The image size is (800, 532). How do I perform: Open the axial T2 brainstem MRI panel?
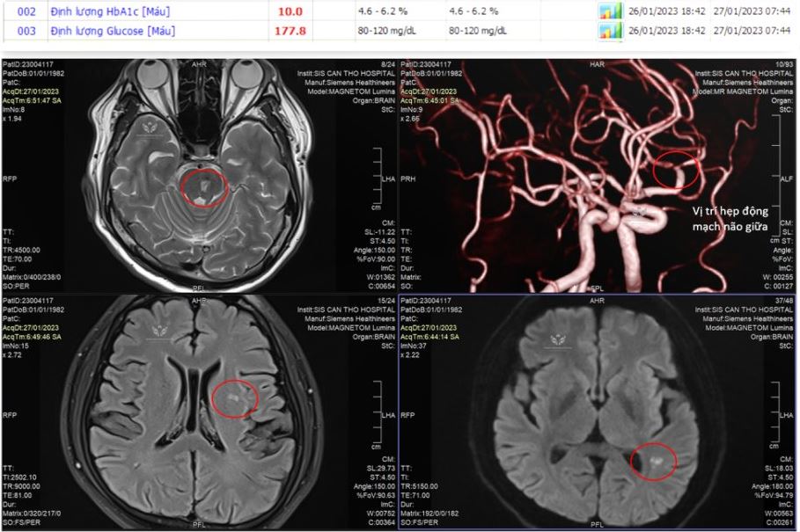tap(199, 176)
